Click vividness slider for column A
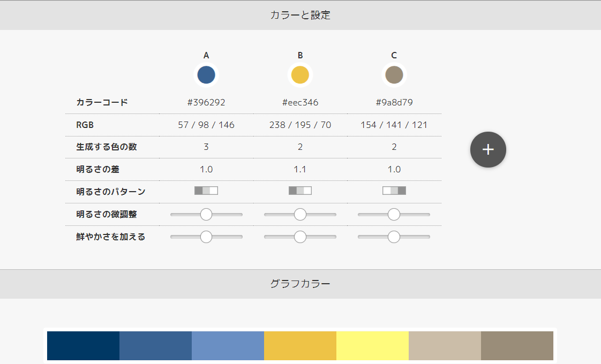 [x=206, y=237]
